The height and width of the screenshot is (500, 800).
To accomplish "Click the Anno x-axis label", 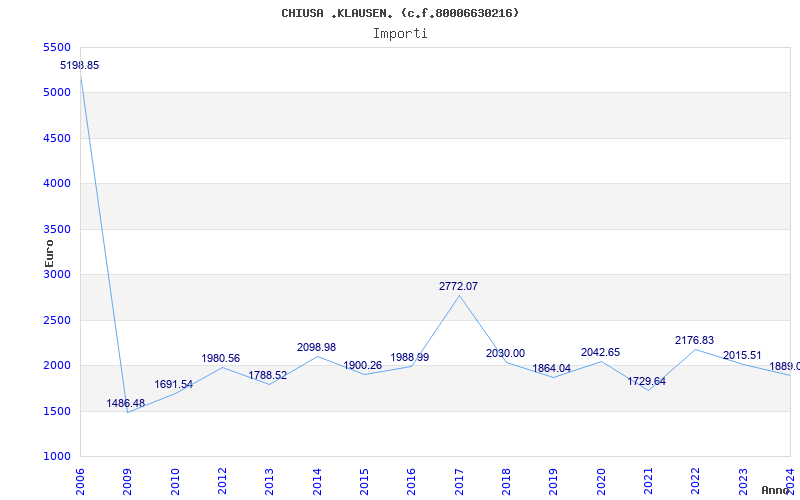I will coord(775,490).
